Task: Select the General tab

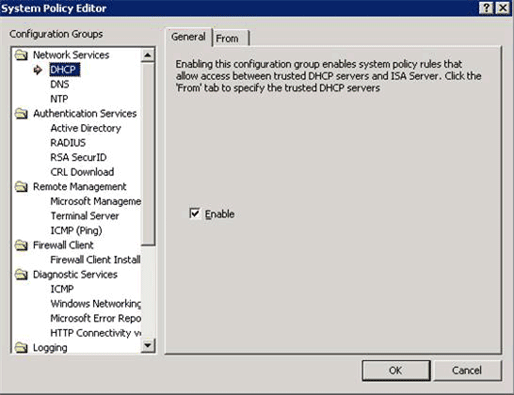Action: click(x=188, y=37)
